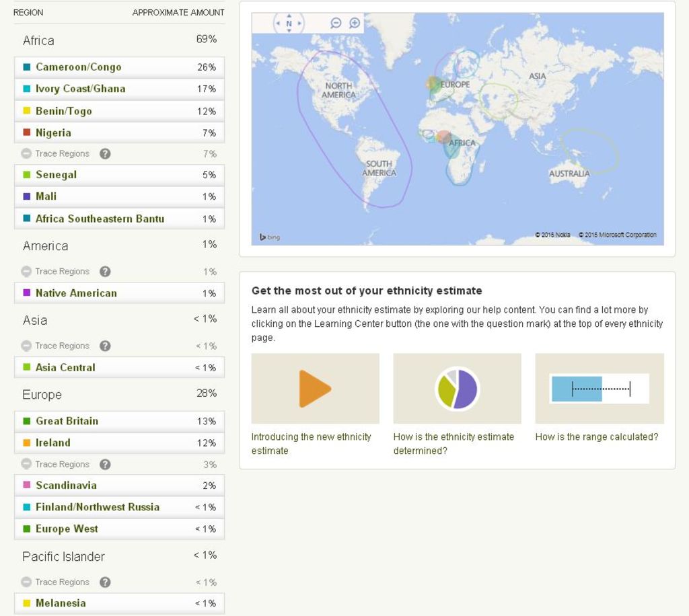689x616 pixels.
Task: Collapse Africa Trace Regions section
Action: tap(26, 154)
